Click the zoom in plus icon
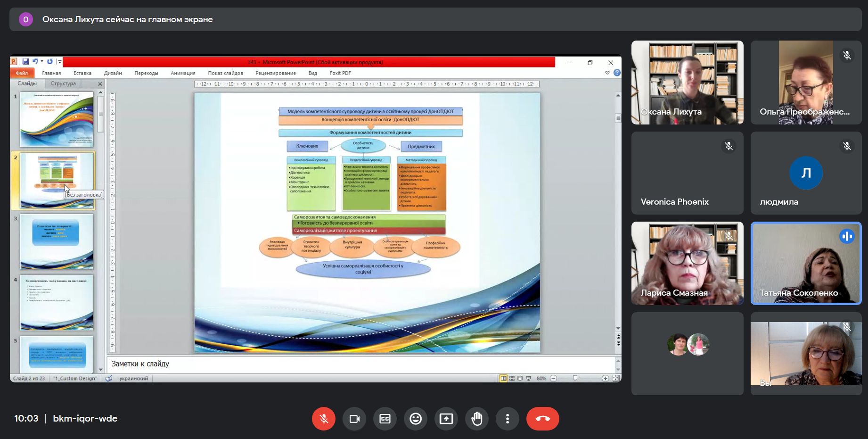Screen dimensions: 868x439 pos(605,379)
